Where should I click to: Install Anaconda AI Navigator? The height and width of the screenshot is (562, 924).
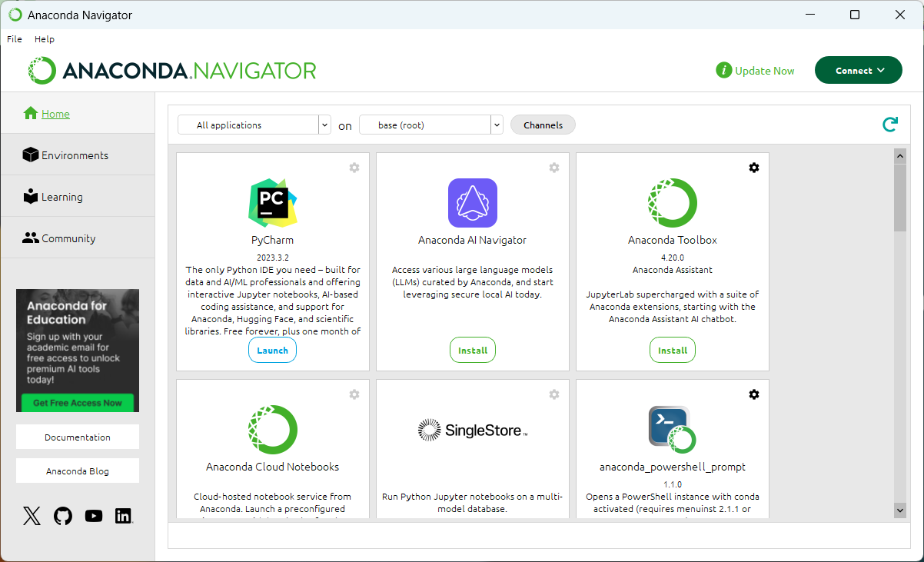[473, 350]
